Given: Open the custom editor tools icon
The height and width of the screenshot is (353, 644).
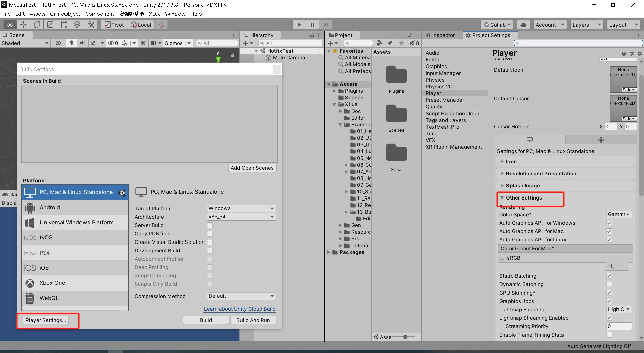Looking at the screenshot, I should [x=91, y=25].
